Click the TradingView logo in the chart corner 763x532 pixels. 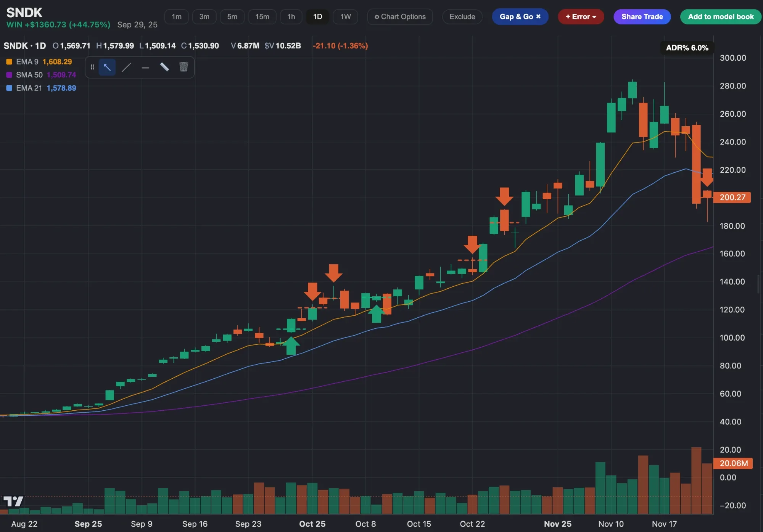(x=14, y=501)
